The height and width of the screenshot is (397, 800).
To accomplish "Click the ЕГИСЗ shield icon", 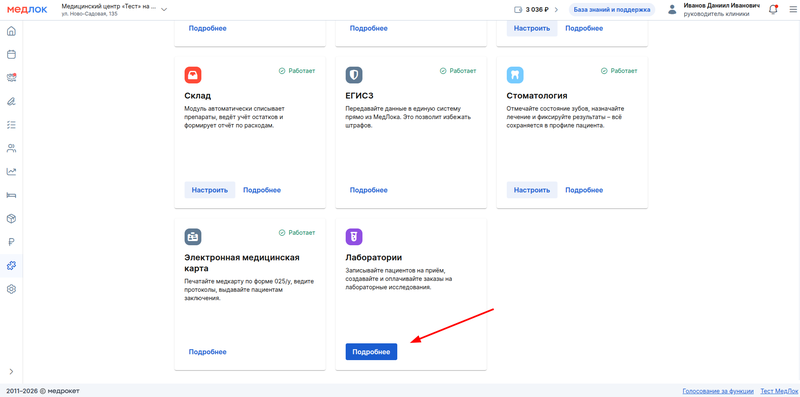I will (x=354, y=75).
